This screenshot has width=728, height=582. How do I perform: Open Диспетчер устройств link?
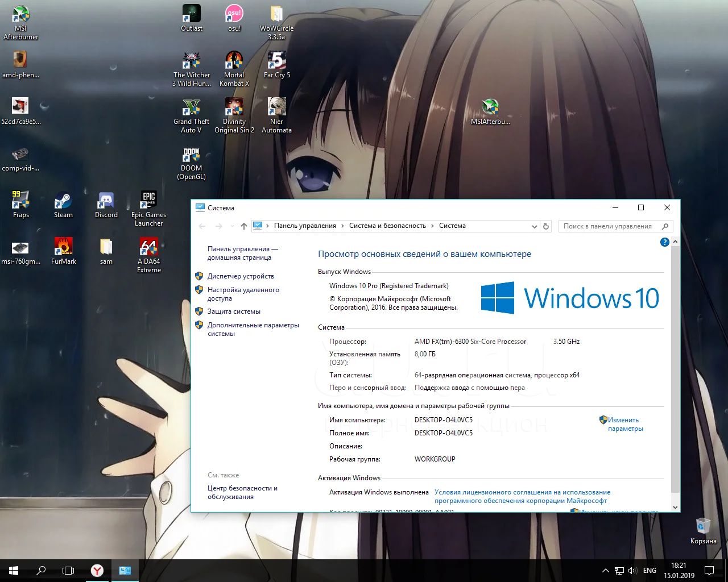tap(241, 276)
